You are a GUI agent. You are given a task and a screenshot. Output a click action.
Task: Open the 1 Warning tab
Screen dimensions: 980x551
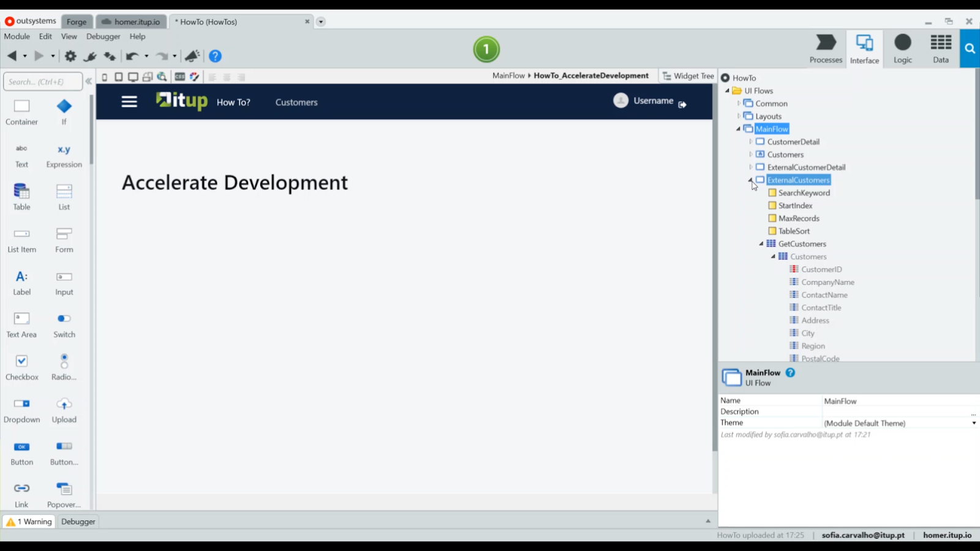tap(29, 522)
